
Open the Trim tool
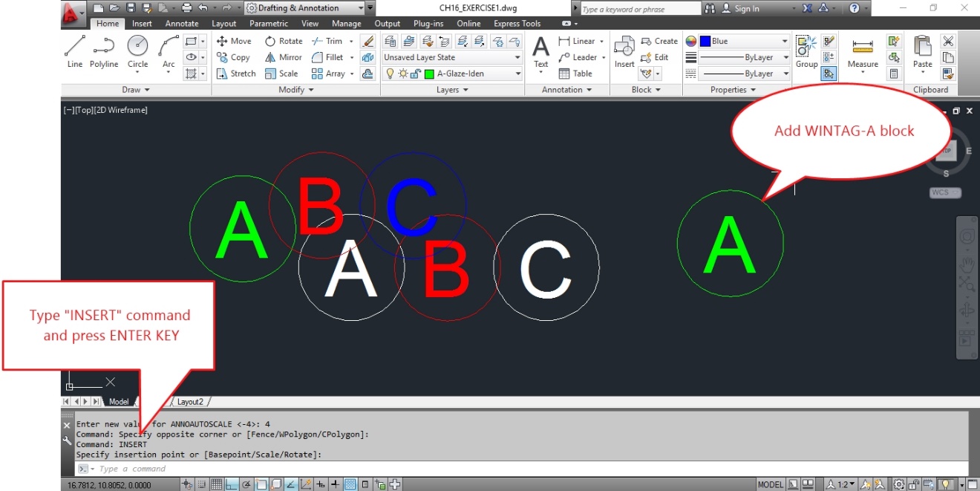pos(328,41)
